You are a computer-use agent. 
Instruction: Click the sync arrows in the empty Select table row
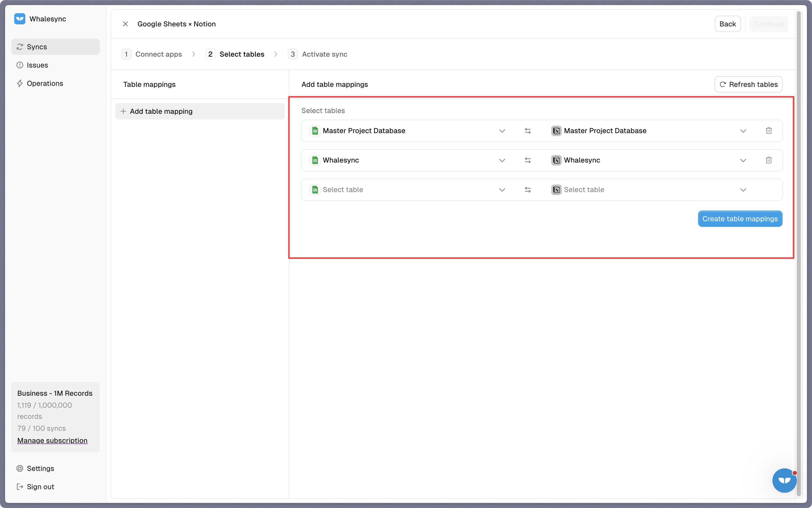click(x=528, y=190)
